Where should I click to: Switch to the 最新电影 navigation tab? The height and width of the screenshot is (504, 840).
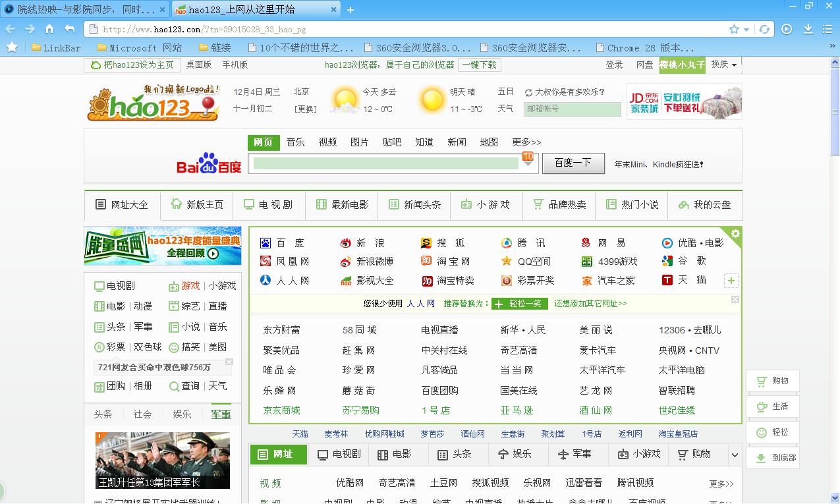coord(342,205)
